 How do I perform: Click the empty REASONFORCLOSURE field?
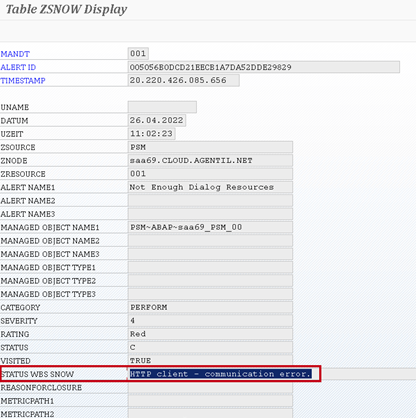tap(210, 387)
